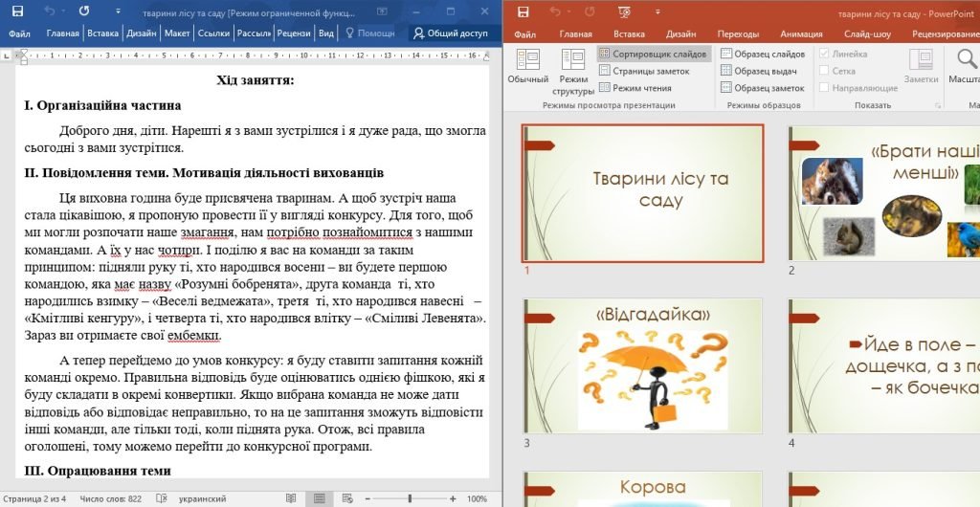Switch to the Анимация tab
The width and height of the screenshot is (980, 507).
[801, 34]
